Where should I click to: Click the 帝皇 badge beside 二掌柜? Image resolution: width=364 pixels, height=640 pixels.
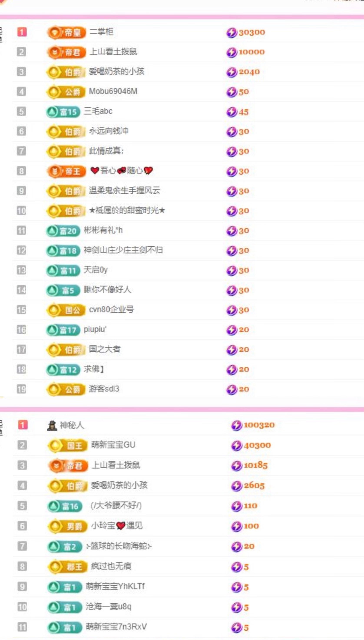tap(66, 32)
